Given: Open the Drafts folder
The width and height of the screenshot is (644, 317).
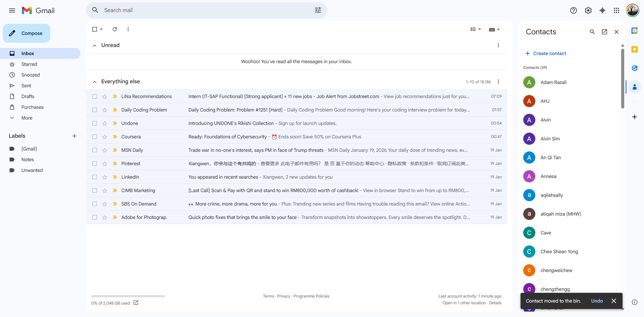Looking at the screenshot, I should tap(28, 96).
